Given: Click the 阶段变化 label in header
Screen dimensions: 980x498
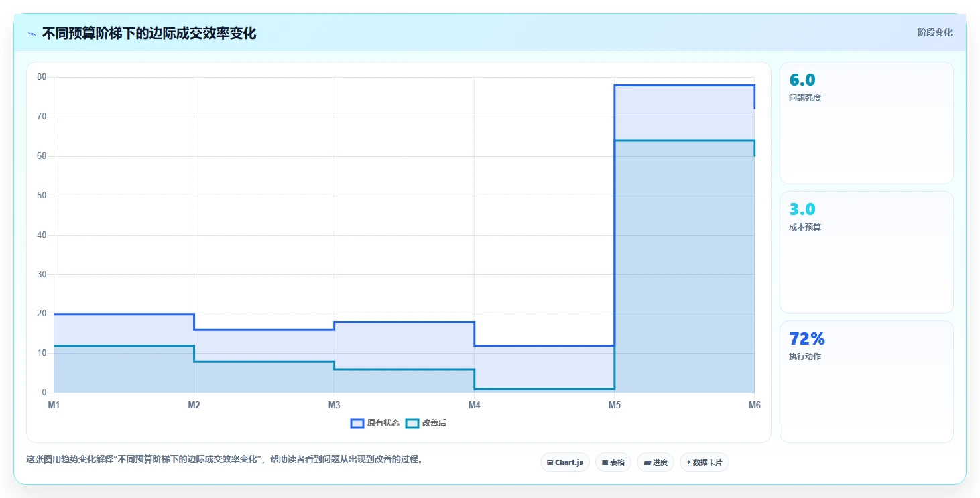Looking at the screenshot, I should coord(935,33).
